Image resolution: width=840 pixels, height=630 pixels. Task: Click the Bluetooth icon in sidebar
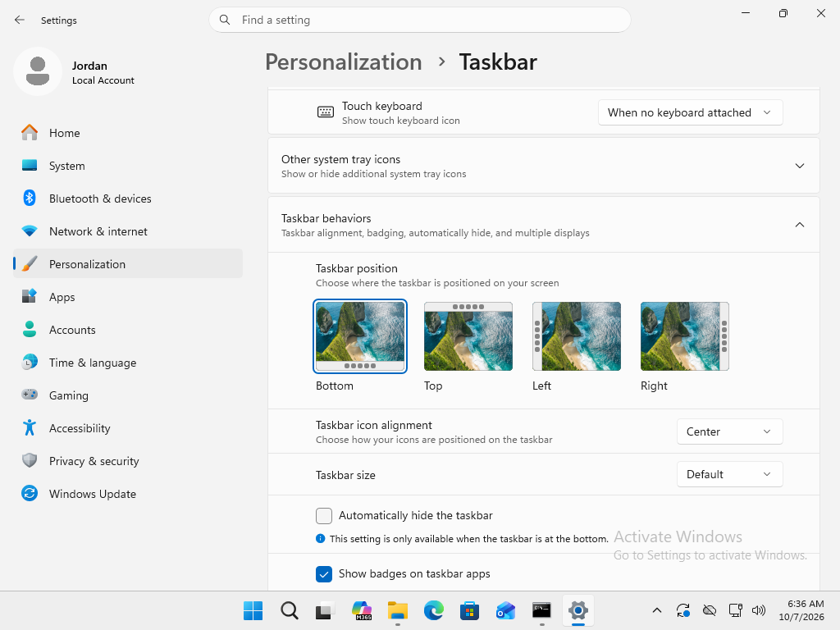(30, 199)
